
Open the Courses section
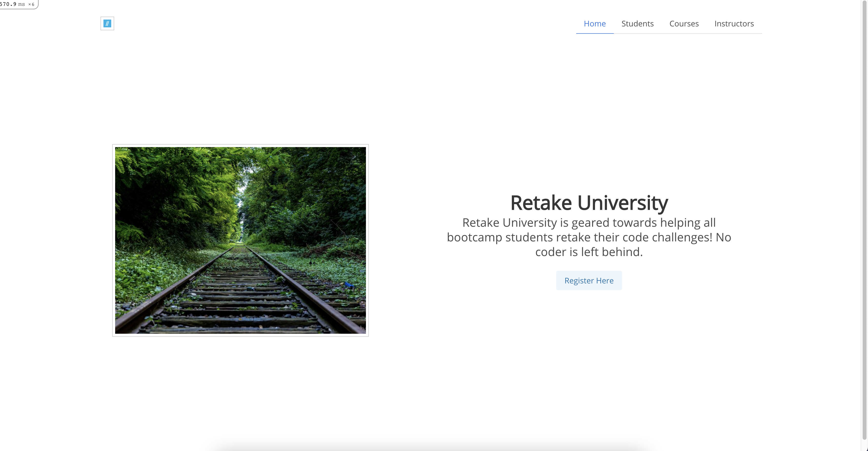tap(684, 24)
